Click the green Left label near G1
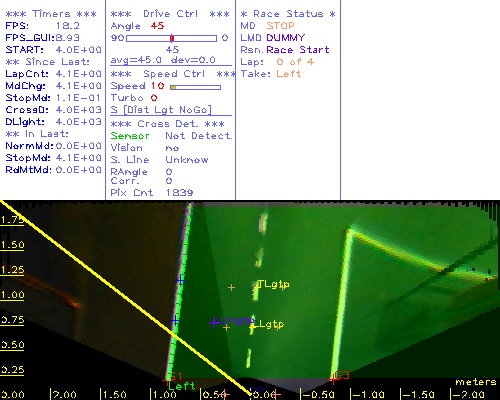This screenshot has width=500, height=400. [181, 386]
